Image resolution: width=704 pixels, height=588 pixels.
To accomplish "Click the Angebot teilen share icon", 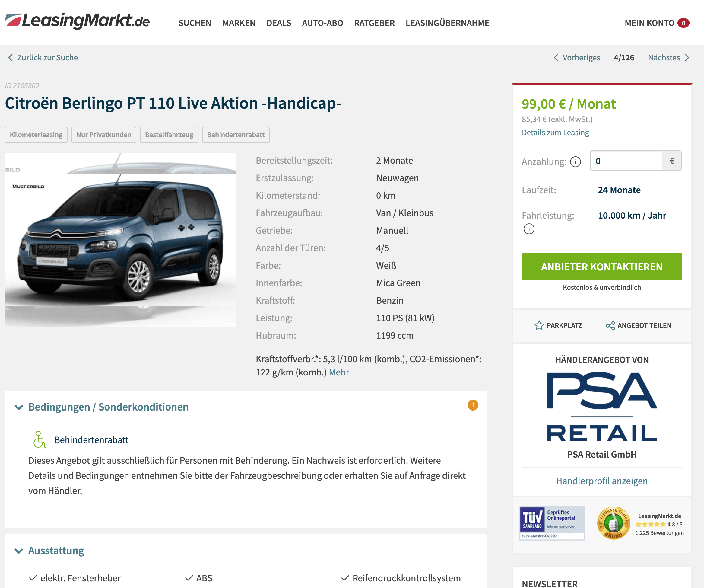I will click(610, 326).
